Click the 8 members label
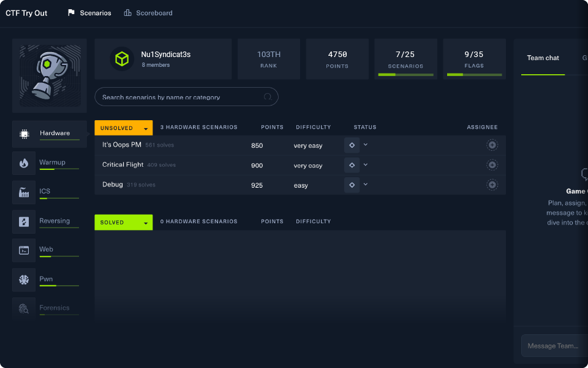The height and width of the screenshot is (368, 588). (x=156, y=65)
